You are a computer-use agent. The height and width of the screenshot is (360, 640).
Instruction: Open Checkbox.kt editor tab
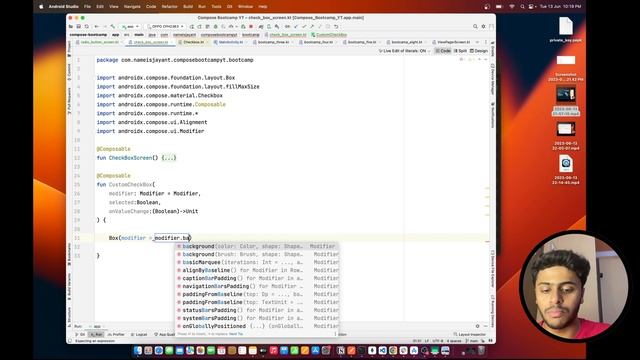pyautogui.click(x=194, y=42)
